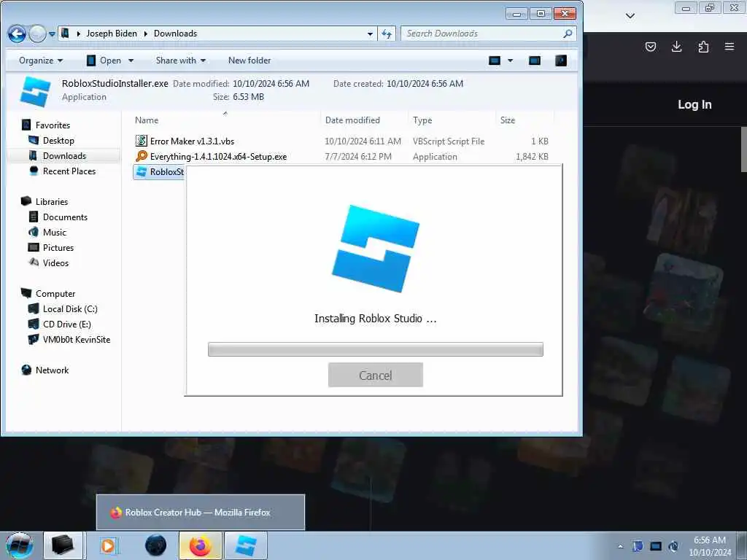747x560 pixels.
Task: Go back in Explorer navigation
Action: coord(17,34)
